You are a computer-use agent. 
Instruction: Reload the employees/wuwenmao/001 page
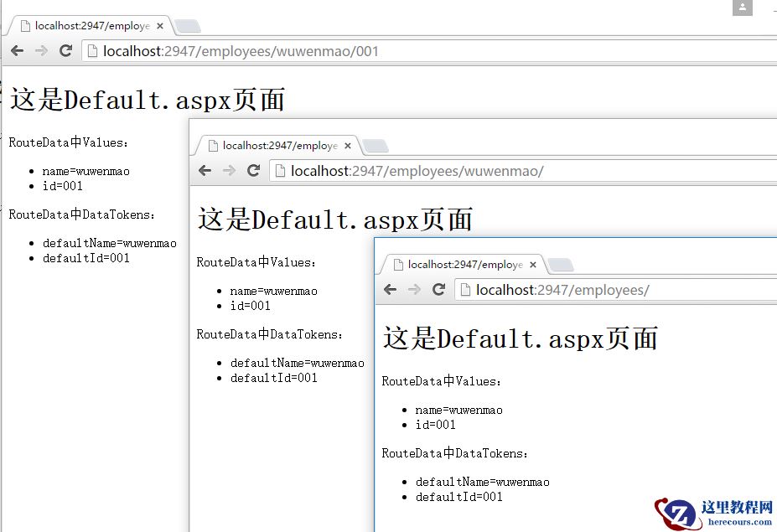(65, 50)
